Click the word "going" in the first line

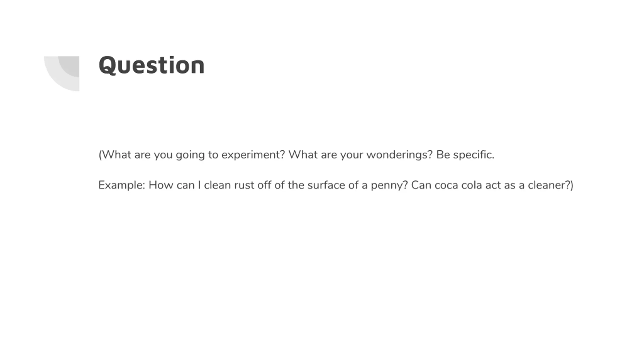click(x=190, y=155)
